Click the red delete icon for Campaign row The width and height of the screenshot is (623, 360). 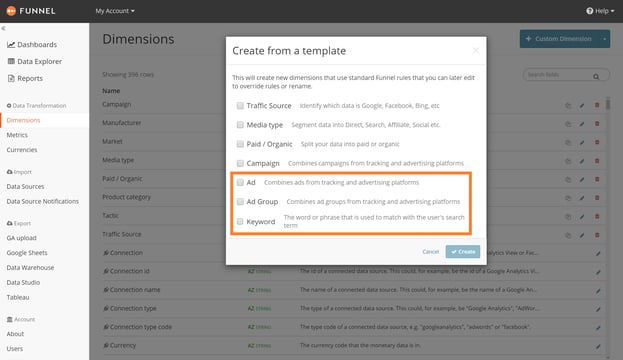coord(597,105)
